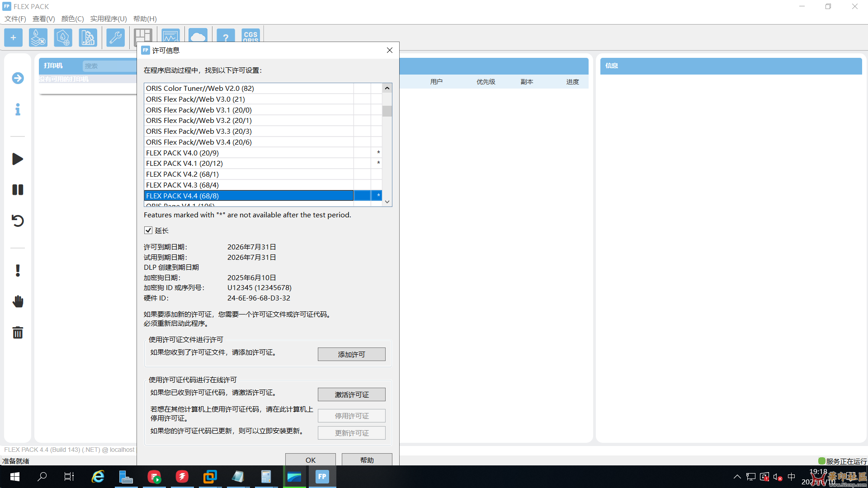Toggle the 延长 checkbox
This screenshot has width=868, height=488.
tap(148, 230)
